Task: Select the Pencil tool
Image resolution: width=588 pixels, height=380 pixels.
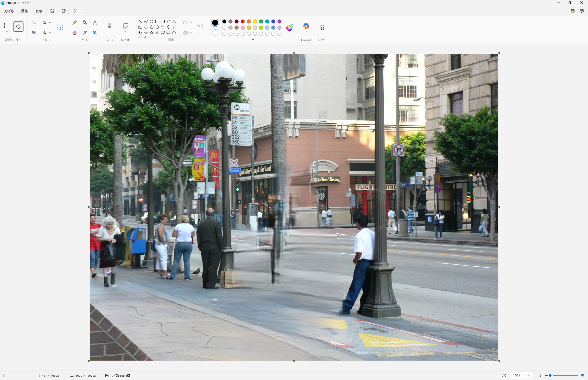Action: click(x=75, y=23)
